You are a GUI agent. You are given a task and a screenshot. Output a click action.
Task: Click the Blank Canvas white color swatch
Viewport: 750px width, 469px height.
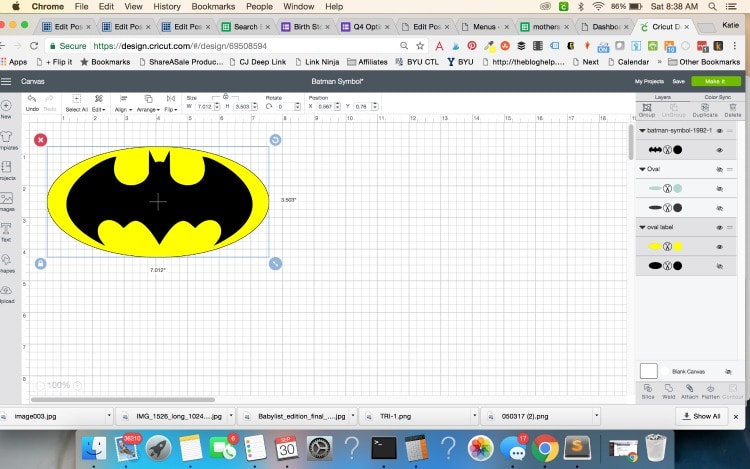(649, 370)
